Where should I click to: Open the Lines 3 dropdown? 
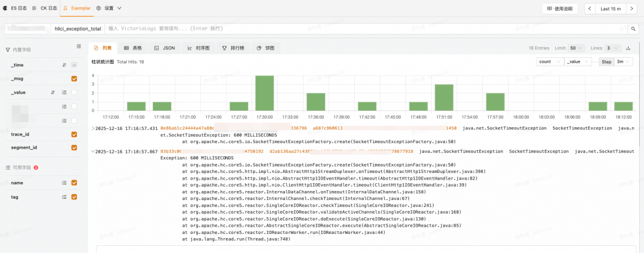coord(613,48)
